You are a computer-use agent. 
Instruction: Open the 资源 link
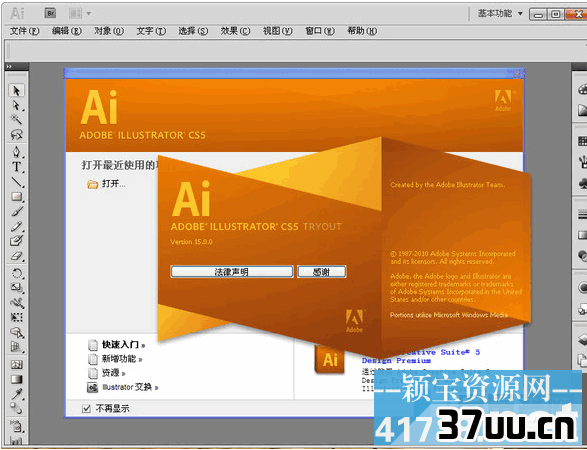coord(113,373)
